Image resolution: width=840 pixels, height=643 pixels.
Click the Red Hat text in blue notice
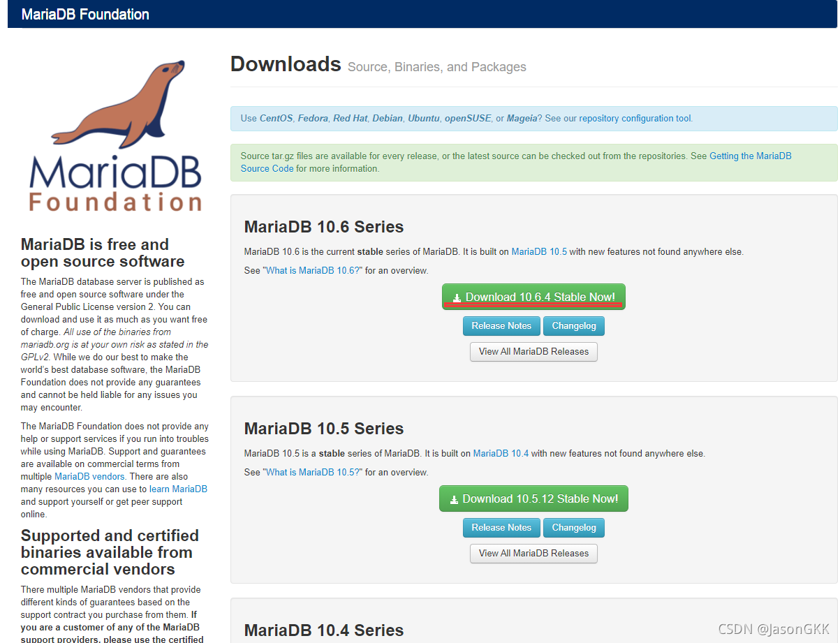(351, 119)
